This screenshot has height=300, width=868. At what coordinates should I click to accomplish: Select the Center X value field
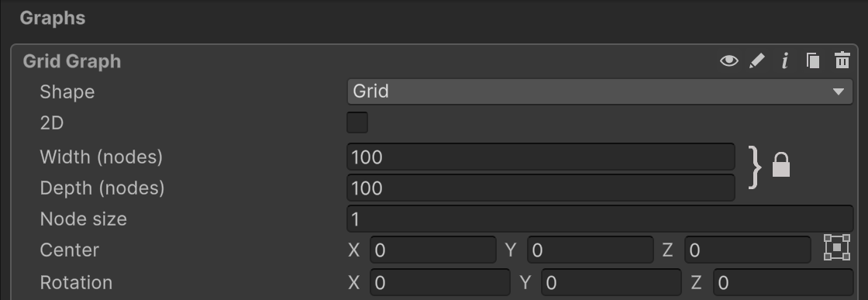coord(433,250)
